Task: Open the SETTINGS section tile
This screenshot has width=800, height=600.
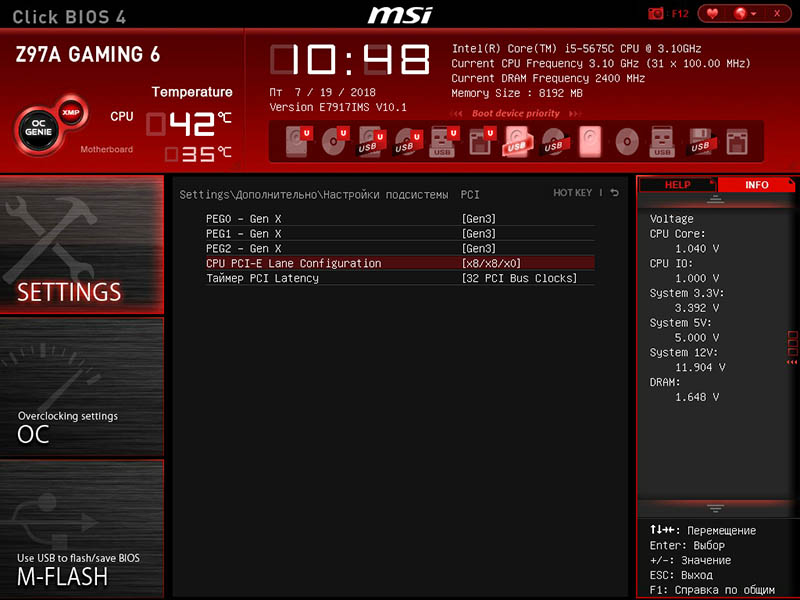Action: pyautogui.click(x=82, y=244)
